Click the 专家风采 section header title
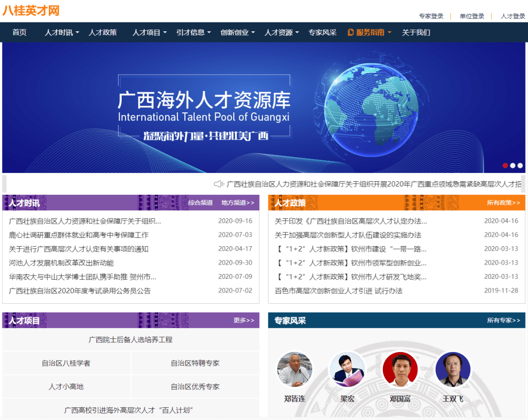528x420 pixels. pyautogui.click(x=290, y=320)
